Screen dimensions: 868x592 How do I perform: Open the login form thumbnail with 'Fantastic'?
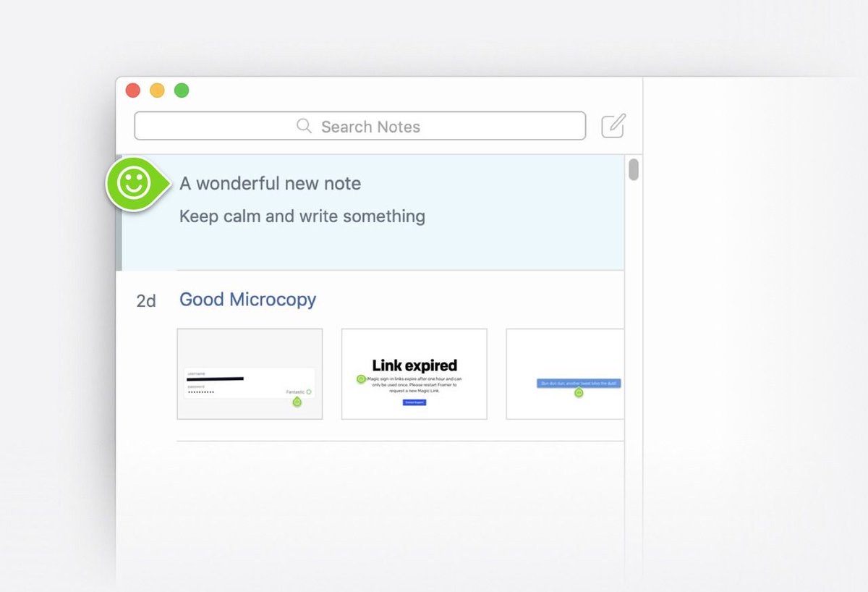pyautogui.click(x=250, y=373)
